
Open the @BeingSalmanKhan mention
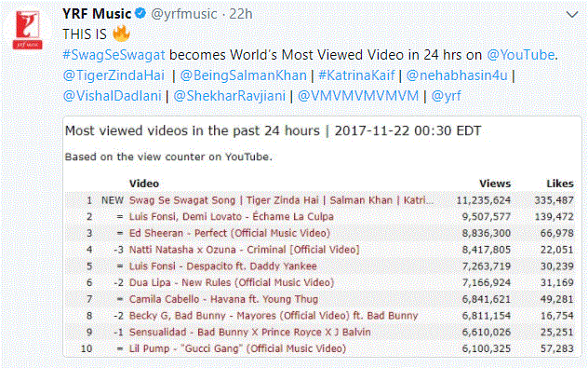(x=244, y=75)
